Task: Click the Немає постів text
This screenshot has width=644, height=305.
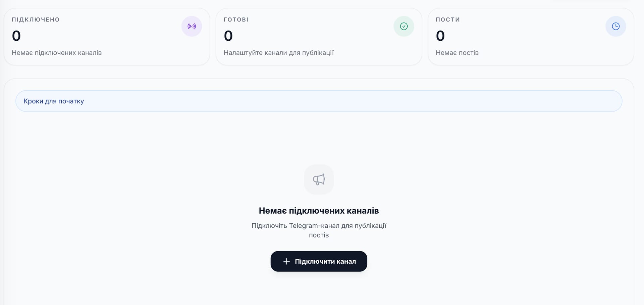Action: (457, 53)
